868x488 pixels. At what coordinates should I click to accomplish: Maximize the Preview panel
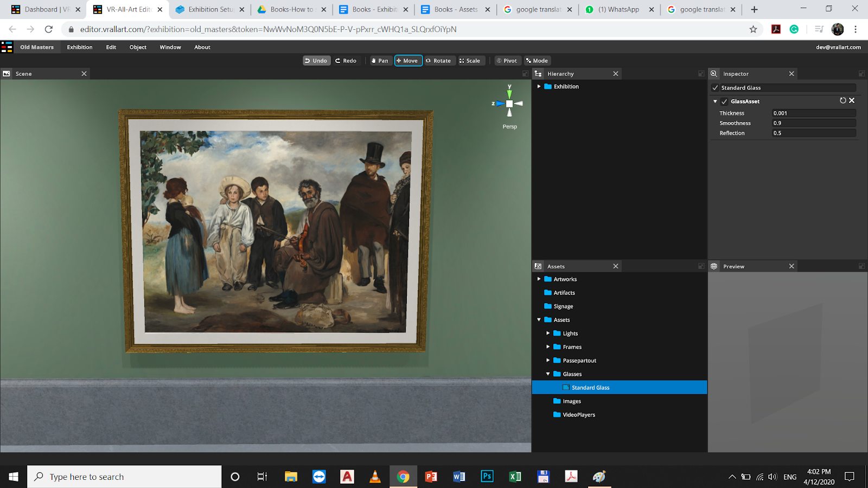pos(861,266)
